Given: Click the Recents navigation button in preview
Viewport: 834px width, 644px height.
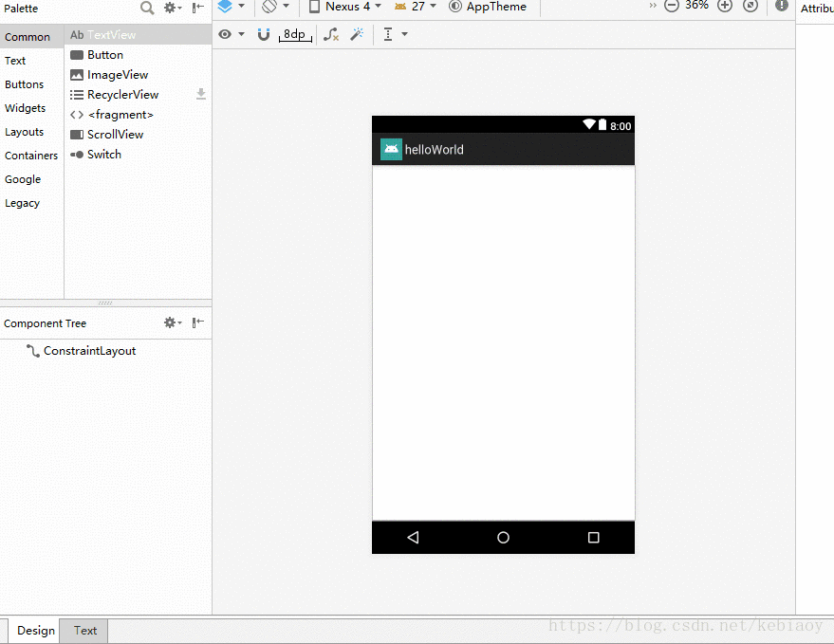Looking at the screenshot, I should (594, 538).
